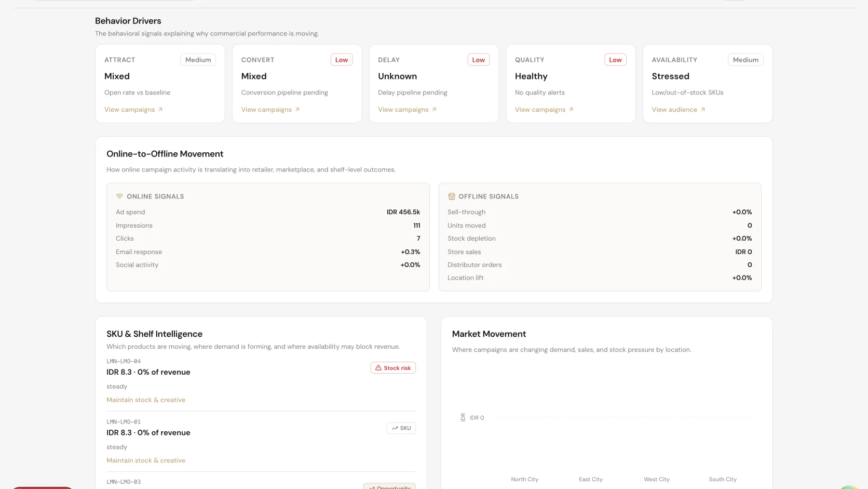This screenshot has height=489, width=868.
Task: Click arrow icon beside Attract View campaigns
Action: (x=160, y=110)
